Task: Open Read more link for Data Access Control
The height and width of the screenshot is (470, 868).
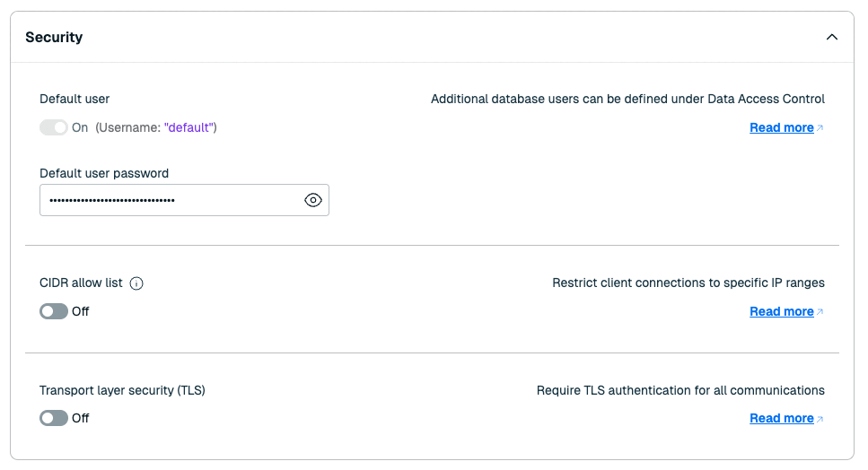Action: [781, 127]
